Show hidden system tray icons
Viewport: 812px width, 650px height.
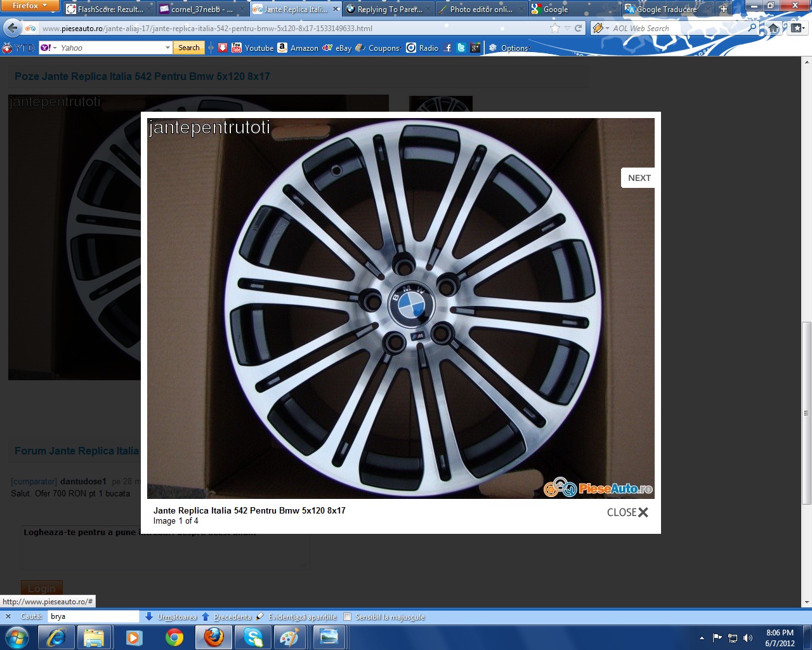tap(702, 638)
